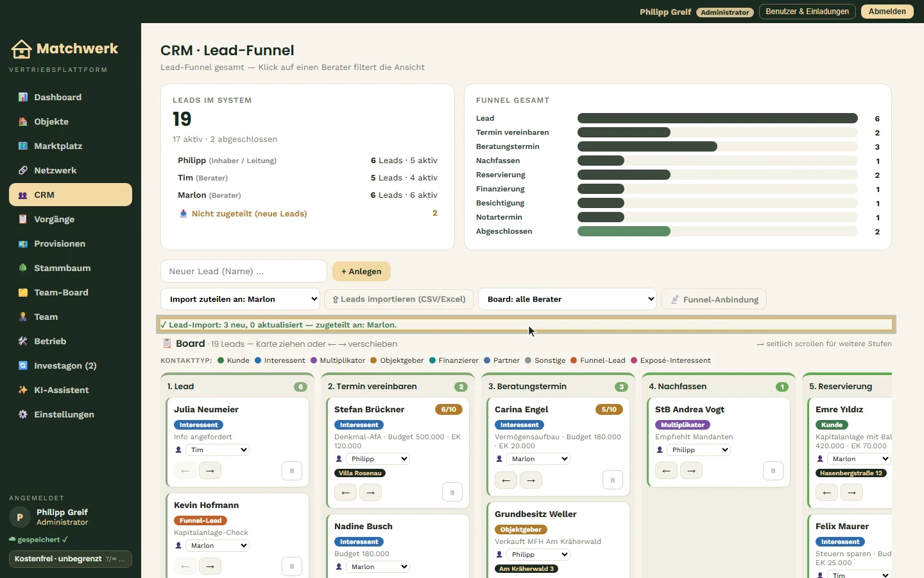Move Julia Neumeier forward with right arrow
The image size is (924, 578).
pyautogui.click(x=210, y=471)
